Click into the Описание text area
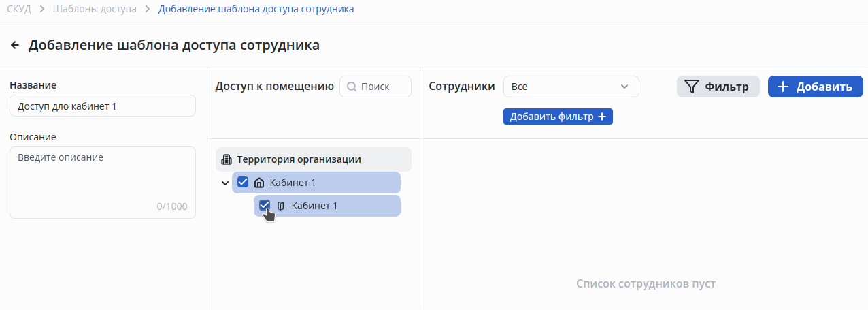This screenshot has width=868, height=310. [x=102, y=181]
